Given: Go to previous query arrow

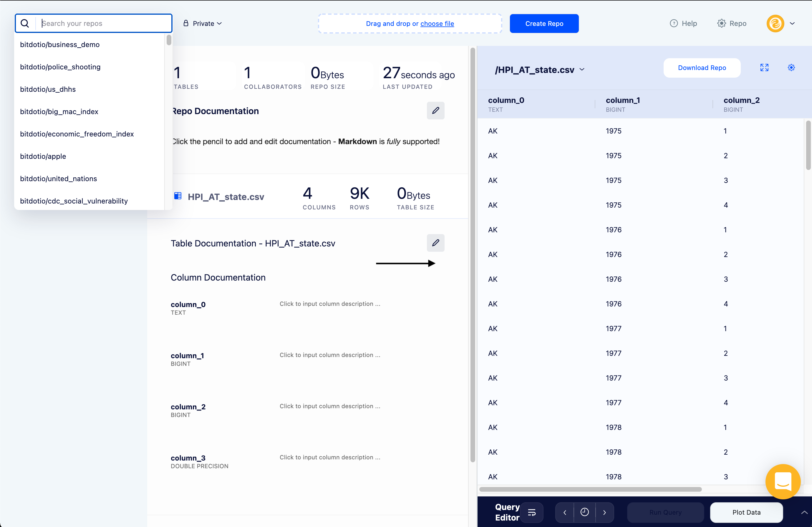Looking at the screenshot, I should pyautogui.click(x=565, y=512).
